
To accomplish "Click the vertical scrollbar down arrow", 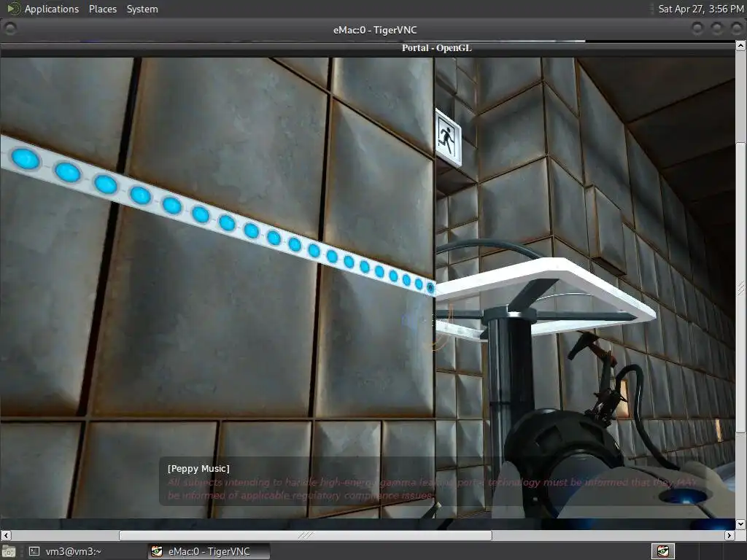I will 740,524.
